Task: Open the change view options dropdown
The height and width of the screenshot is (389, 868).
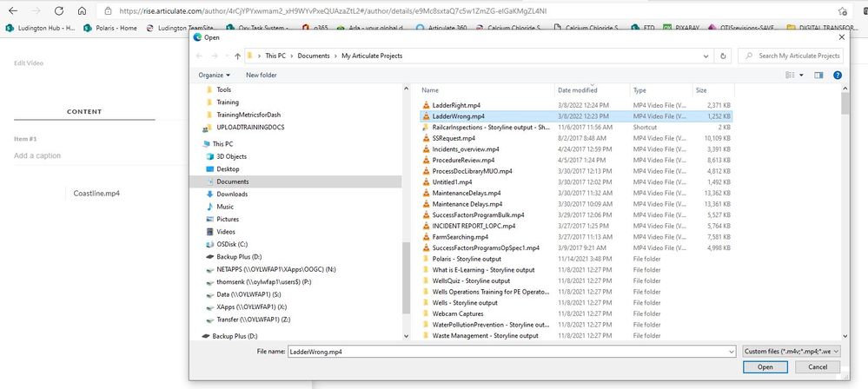Action: [801, 76]
